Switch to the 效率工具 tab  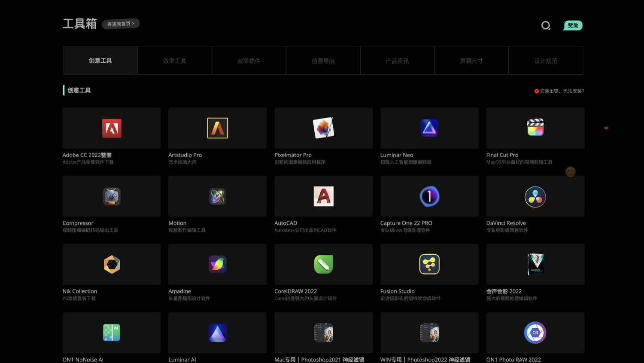(175, 61)
